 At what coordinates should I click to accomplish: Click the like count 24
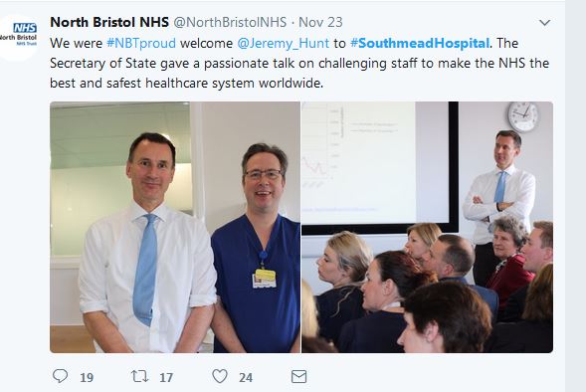click(246, 377)
